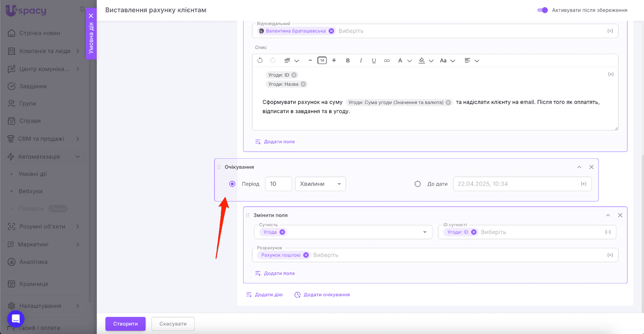
Task: Toggle Активувати після збереження switch
Action: click(x=543, y=10)
